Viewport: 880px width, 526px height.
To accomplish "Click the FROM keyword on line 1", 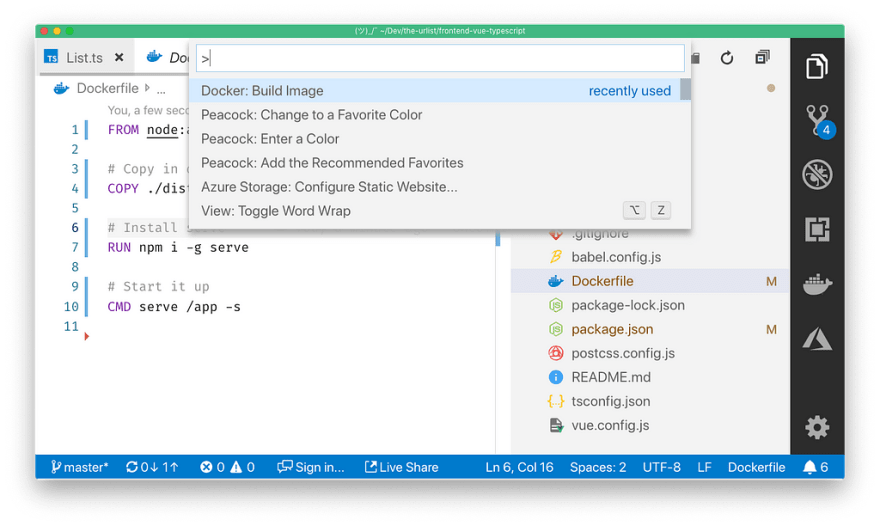I will [123, 130].
